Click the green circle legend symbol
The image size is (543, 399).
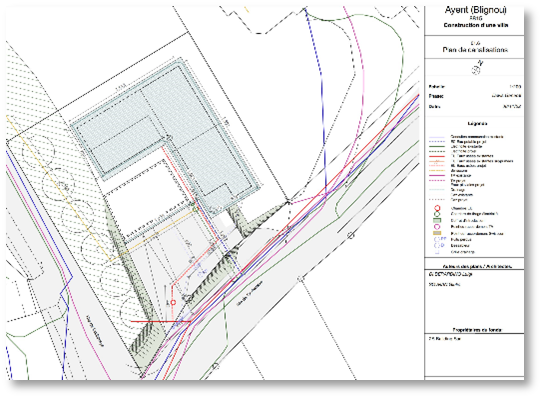[437, 214]
